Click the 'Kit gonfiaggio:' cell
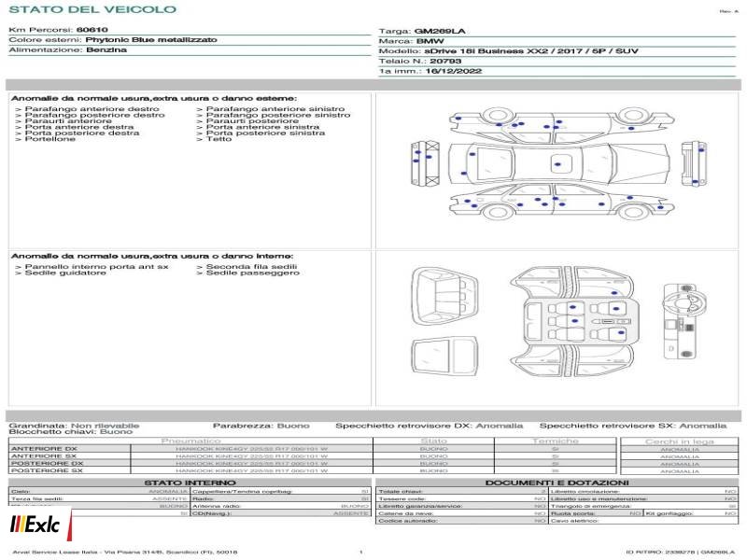 pos(691,513)
